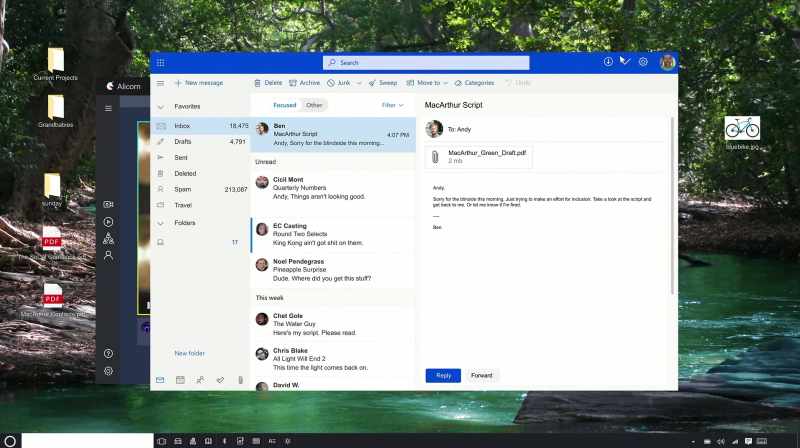Click the person icon in Alicorn sidebar

coord(108,256)
